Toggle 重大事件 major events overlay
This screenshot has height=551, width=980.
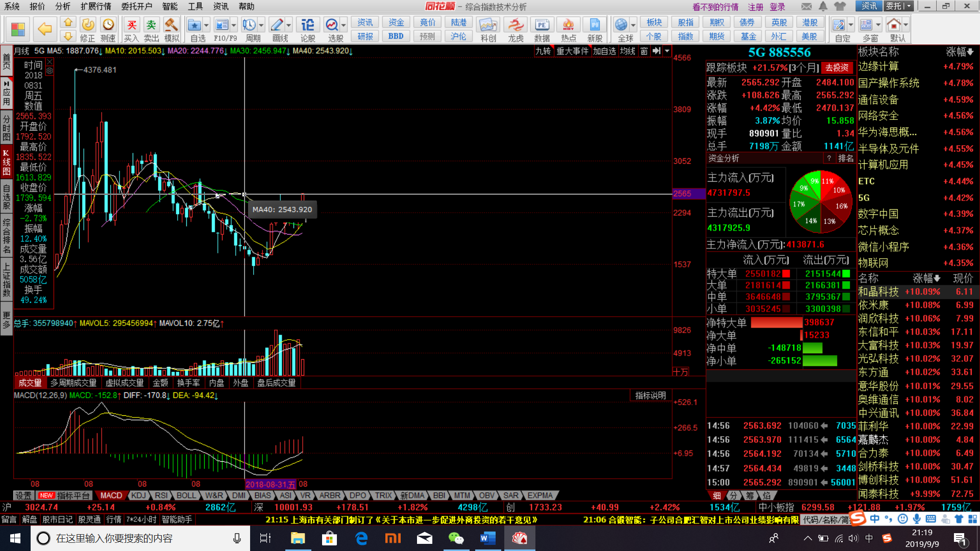click(572, 51)
